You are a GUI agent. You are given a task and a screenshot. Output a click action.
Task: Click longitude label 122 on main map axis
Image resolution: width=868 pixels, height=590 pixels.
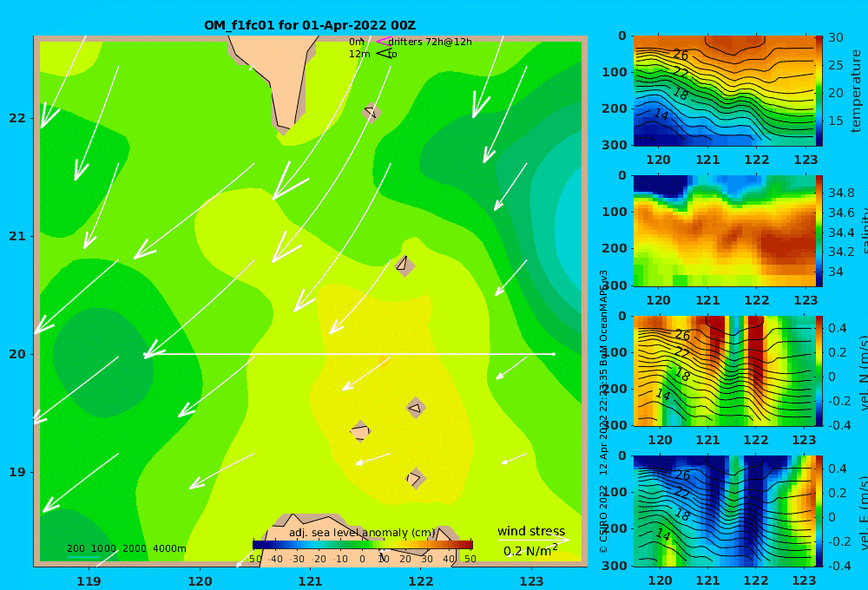(421, 581)
